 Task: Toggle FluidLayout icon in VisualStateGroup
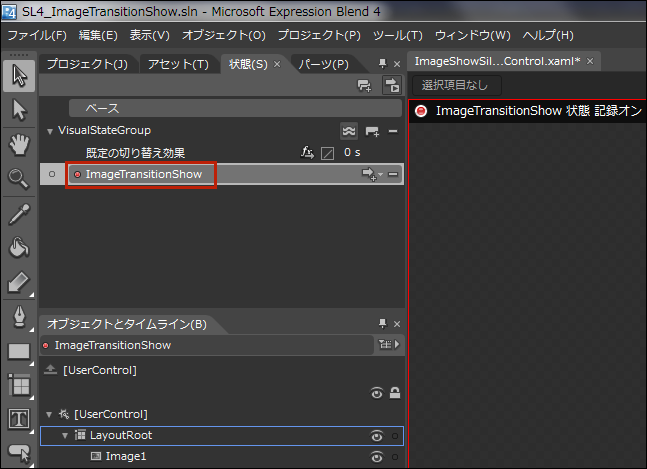[x=349, y=131]
